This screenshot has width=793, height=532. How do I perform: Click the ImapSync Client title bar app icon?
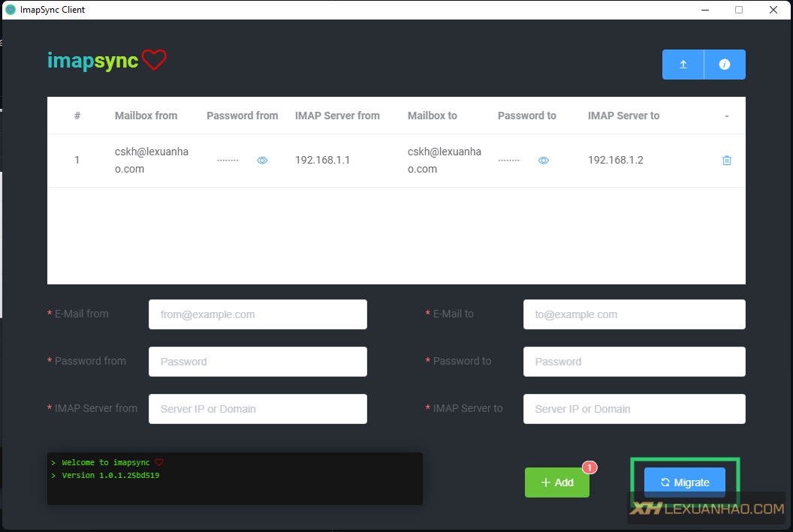click(10, 10)
